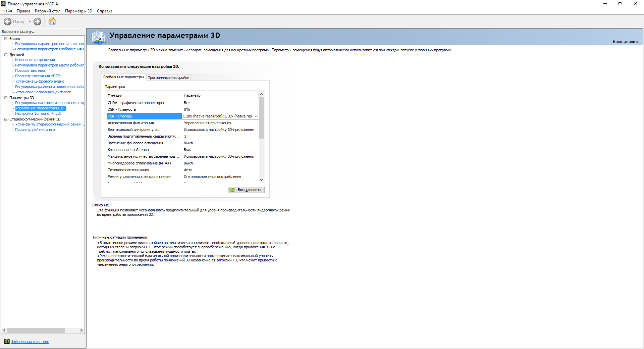Open the Правка menu

[23, 11]
